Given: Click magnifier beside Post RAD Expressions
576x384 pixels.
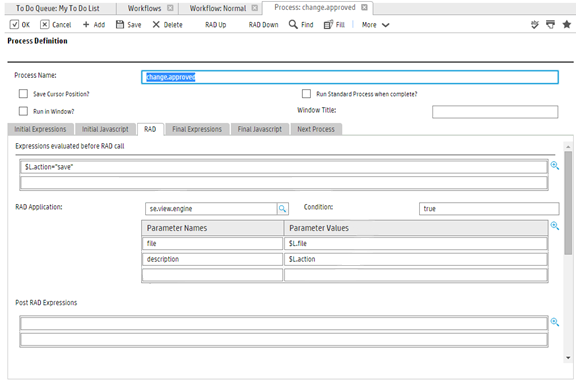Looking at the screenshot, I should [555, 322].
